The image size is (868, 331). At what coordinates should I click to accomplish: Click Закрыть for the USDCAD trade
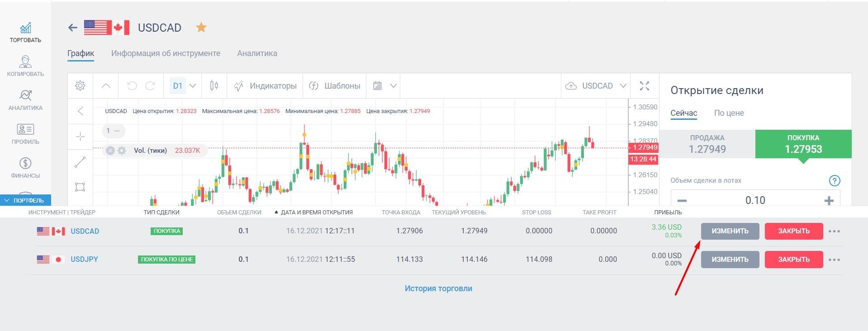coord(794,231)
